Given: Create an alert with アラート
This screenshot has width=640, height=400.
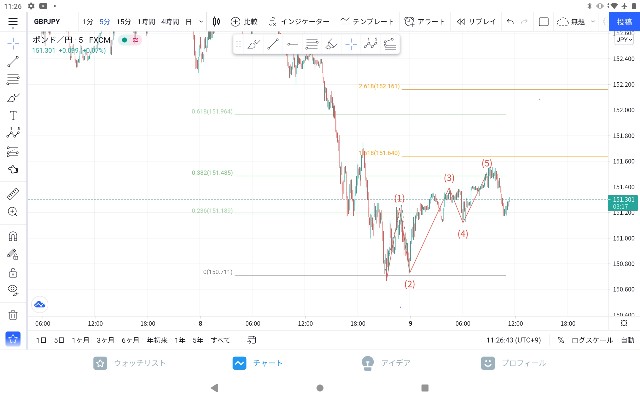Looking at the screenshot, I should pos(424,22).
